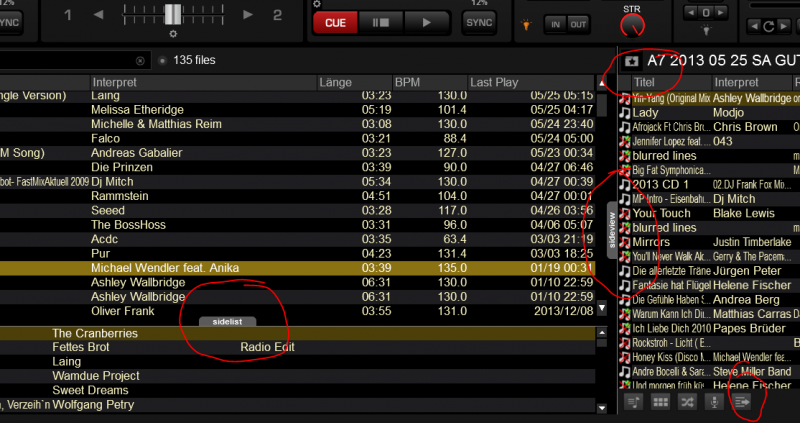Select The Cranberries in the sidelist

point(297,333)
